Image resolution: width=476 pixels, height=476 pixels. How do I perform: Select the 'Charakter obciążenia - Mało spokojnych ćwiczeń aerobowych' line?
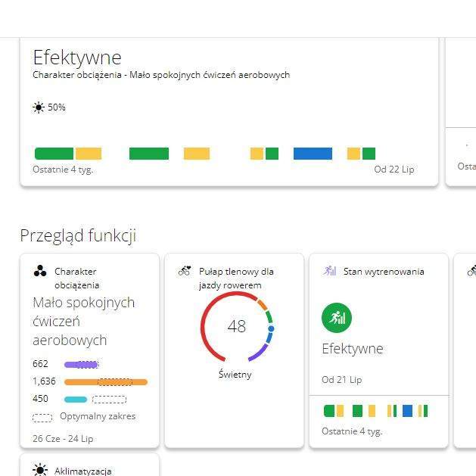coord(161,75)
